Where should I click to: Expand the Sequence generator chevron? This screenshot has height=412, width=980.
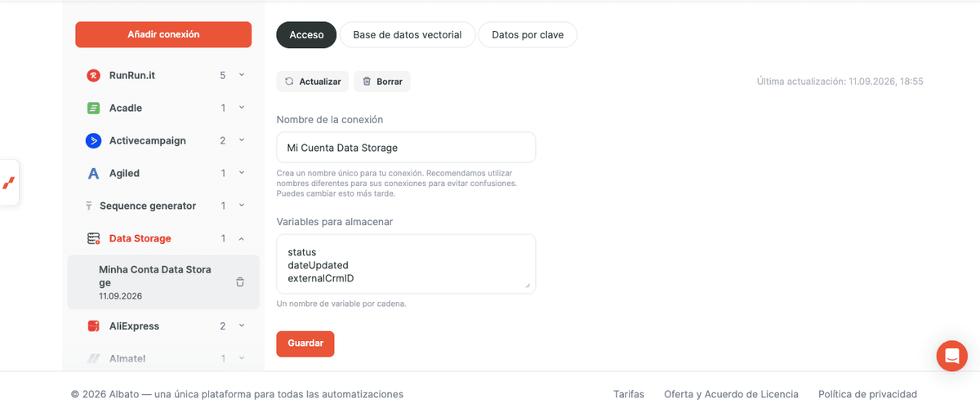click(x=241, y=206)
